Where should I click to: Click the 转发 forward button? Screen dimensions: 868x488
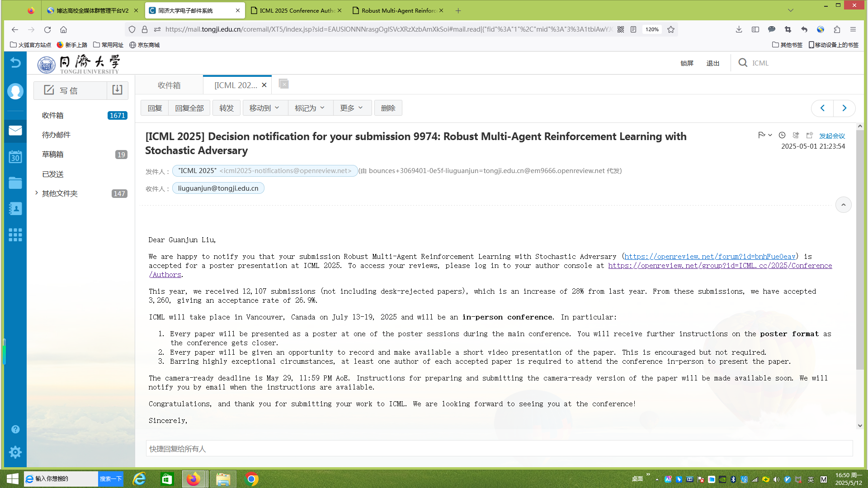[x=226, y=108]
